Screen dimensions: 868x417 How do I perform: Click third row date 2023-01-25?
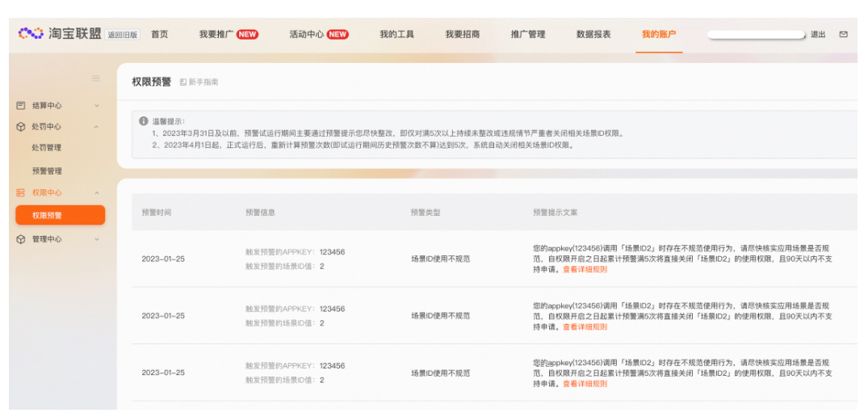(x=163, y=373)
